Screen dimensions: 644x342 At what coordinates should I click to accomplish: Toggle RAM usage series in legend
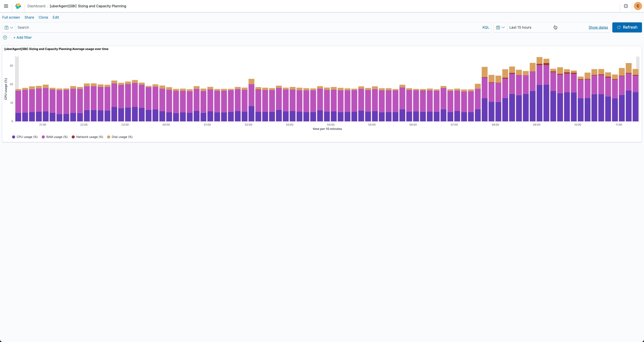click(57, 137)
